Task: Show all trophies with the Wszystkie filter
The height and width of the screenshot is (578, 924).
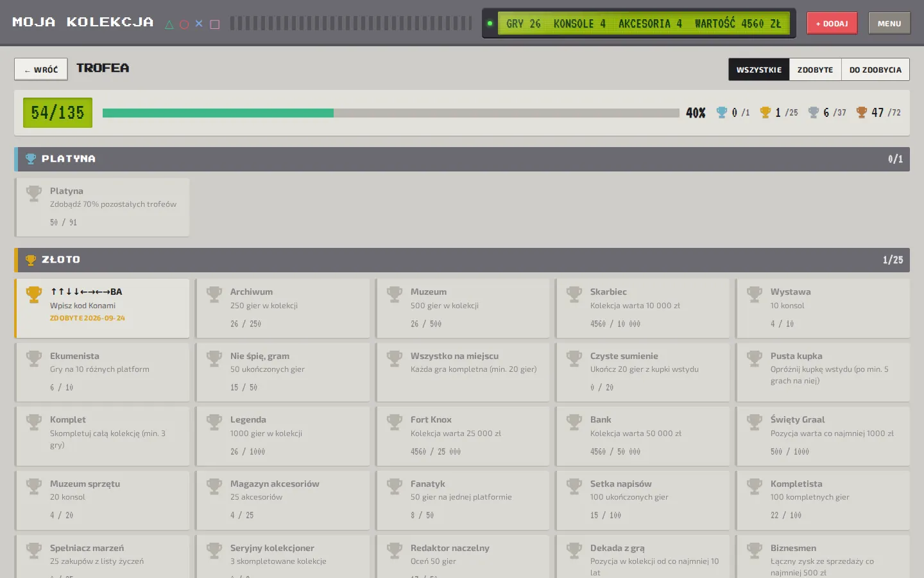Action: click(759, 69)
